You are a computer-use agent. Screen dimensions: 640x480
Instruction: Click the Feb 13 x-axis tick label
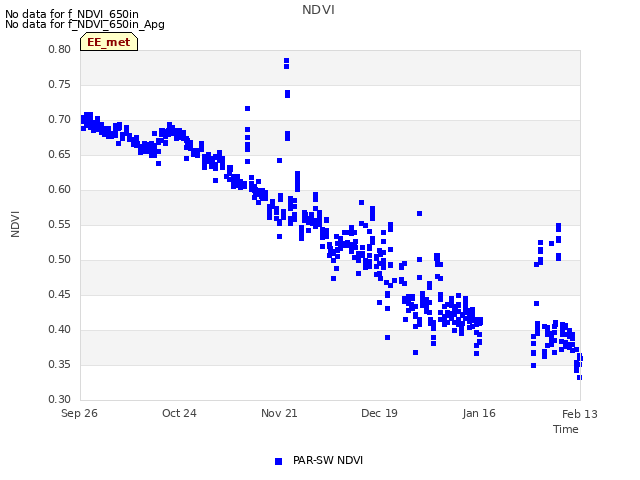(579, 414)
